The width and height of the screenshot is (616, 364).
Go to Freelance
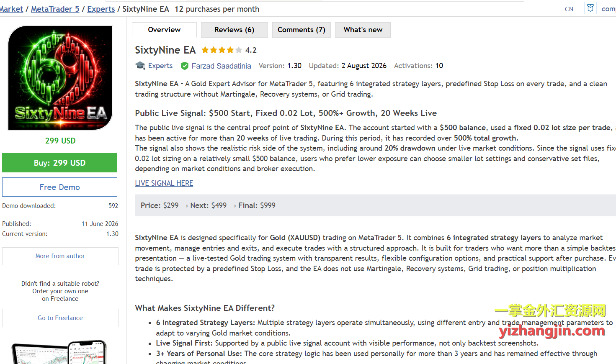tap(60, 318)
